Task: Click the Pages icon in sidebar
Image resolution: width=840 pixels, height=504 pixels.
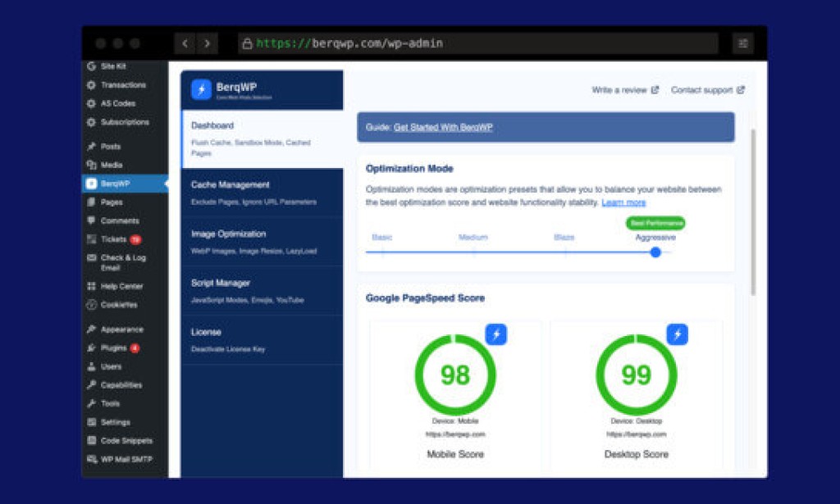Action: tap(92, 202)
